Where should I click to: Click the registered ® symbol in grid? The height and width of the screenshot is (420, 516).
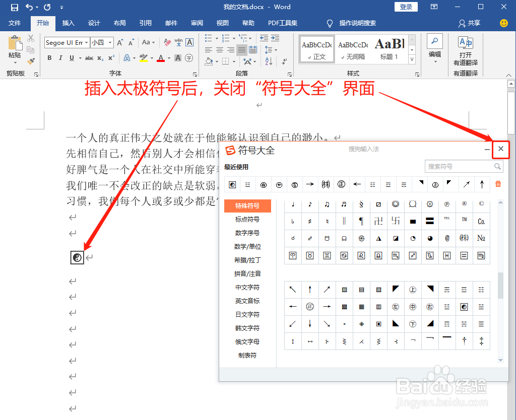464,204
